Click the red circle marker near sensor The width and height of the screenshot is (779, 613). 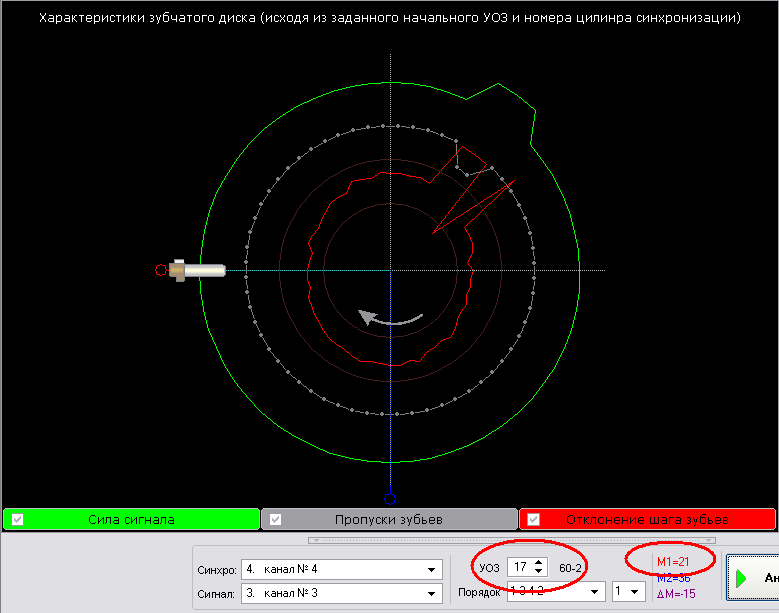161,270
